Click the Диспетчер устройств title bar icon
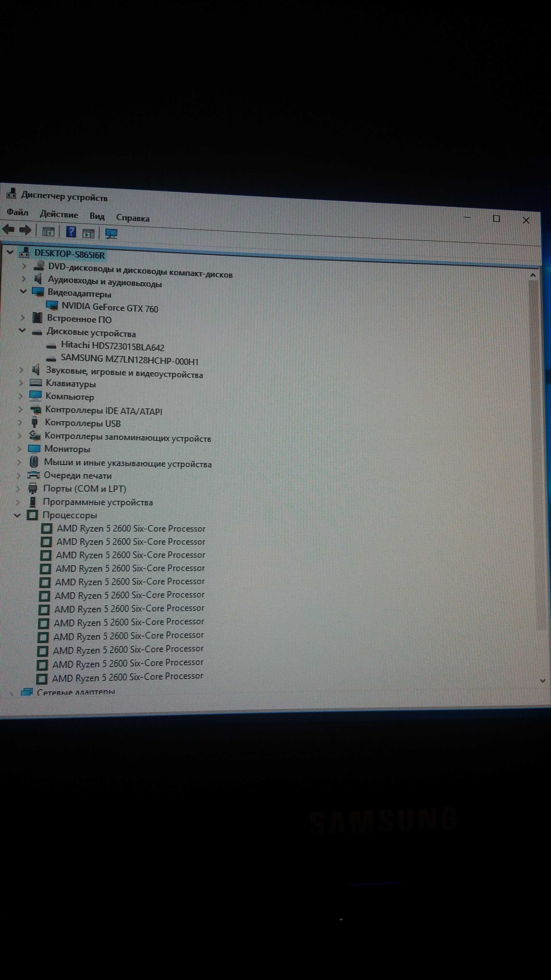Viewport: 551px width, 980px height. tap(11, 193)
